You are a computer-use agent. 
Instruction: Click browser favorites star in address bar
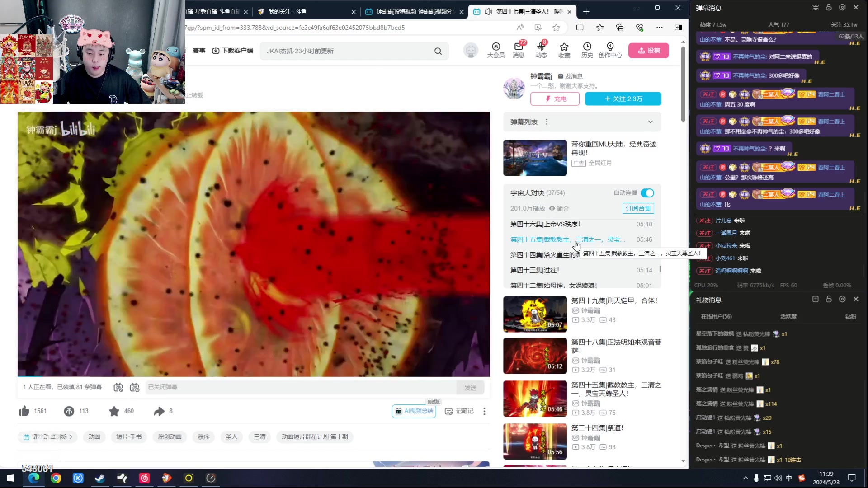click(x=556, y=28)
